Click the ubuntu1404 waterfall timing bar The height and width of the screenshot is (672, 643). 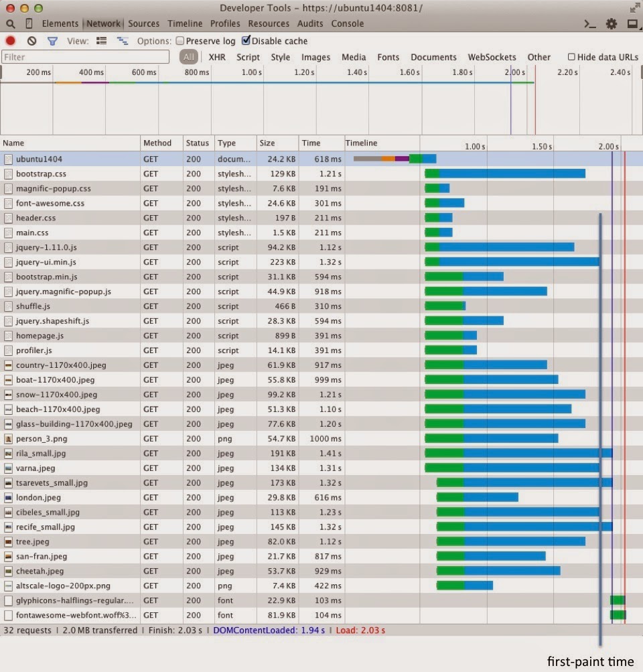[395, 159]
